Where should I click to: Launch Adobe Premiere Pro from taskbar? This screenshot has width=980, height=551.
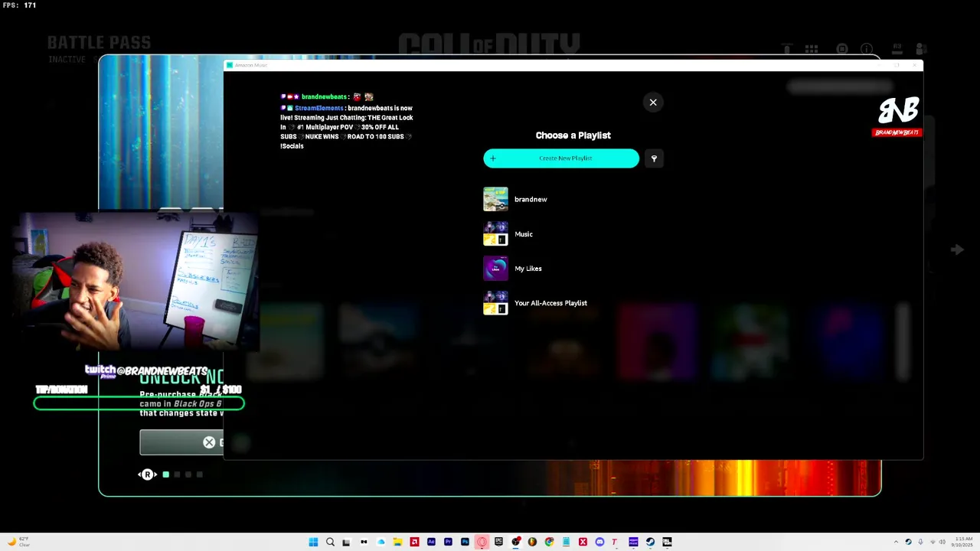tap(448, 542)
